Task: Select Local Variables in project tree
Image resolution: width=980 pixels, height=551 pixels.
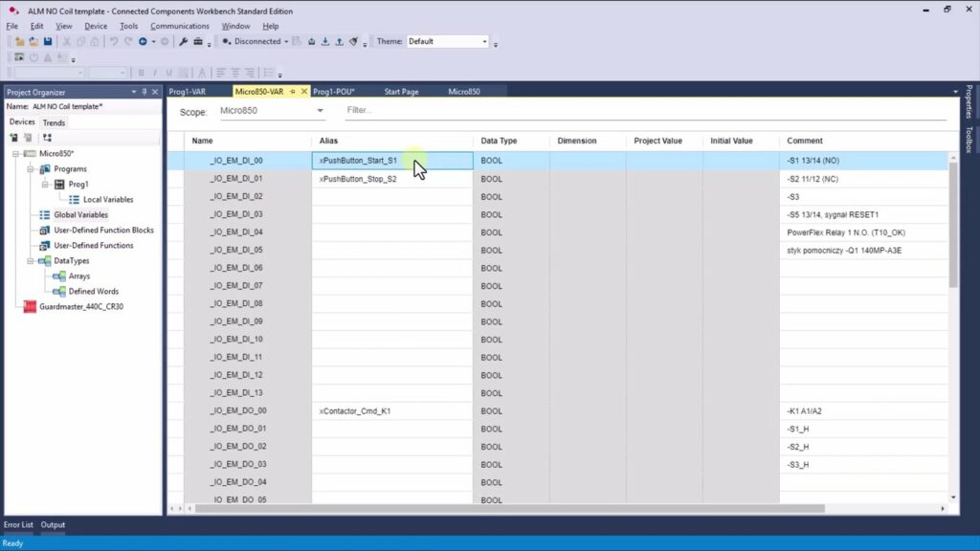Action: [x=108, y=200]
